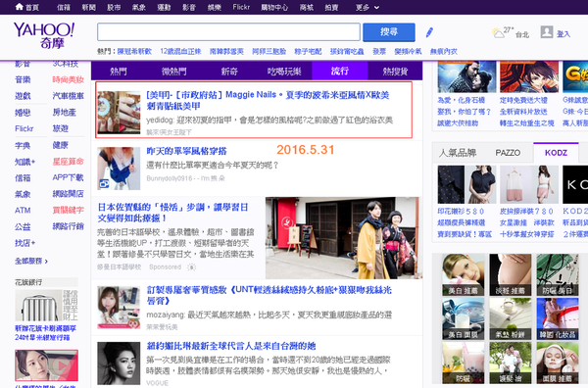Open 購物中心 in top navigation
Viewport: 588px width, 388px height.
click(274, 7)
